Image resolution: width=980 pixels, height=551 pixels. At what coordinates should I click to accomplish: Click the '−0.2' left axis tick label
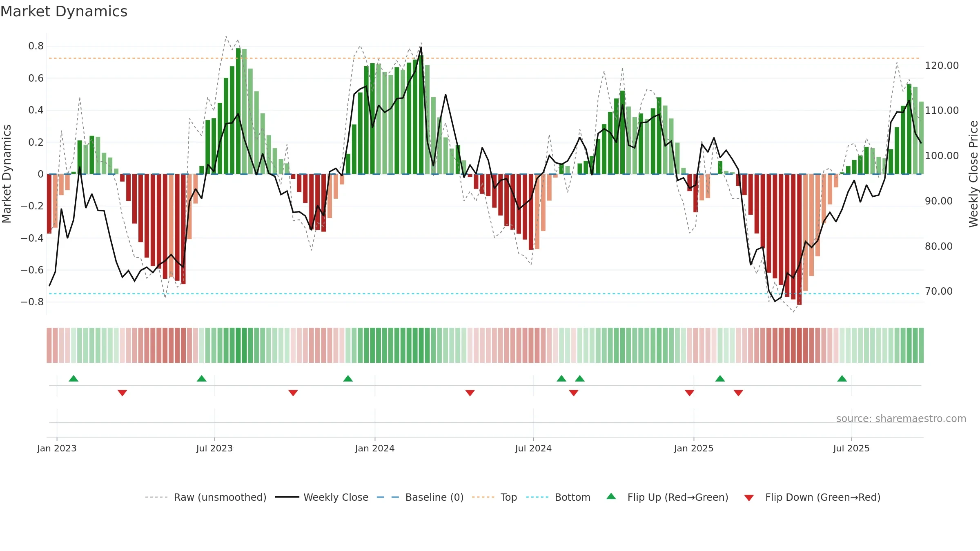coord(32,206)
